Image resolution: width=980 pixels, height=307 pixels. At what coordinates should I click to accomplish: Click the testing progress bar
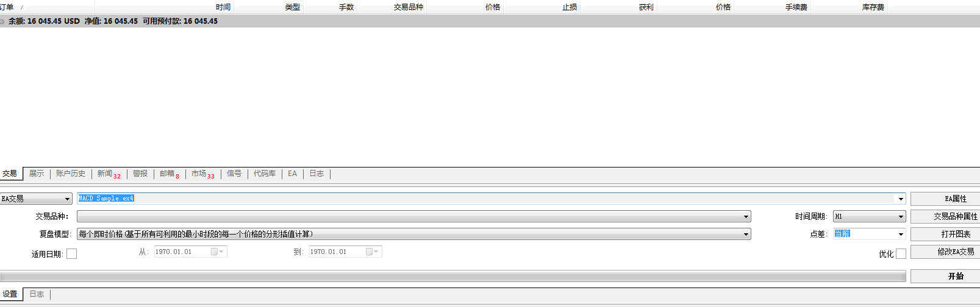click(x=452, y=277)
